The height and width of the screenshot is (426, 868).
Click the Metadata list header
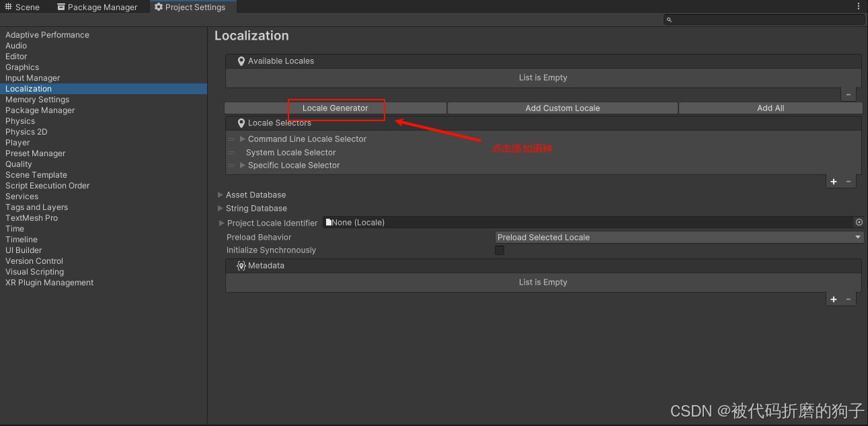tap(543, 266)
